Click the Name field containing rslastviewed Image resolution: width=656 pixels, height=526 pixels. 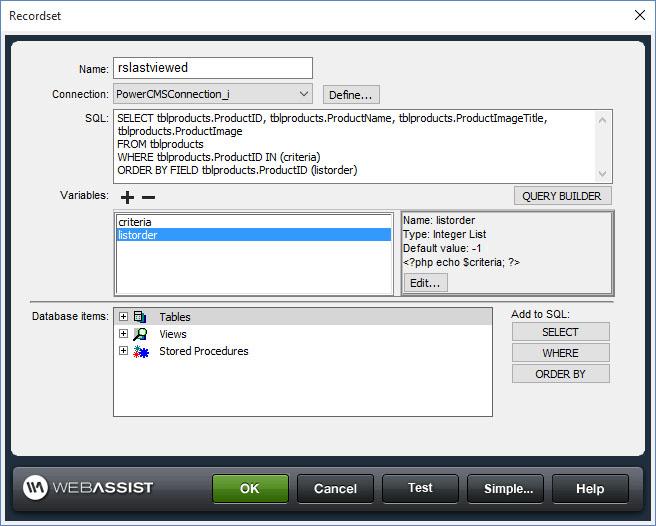213,68
